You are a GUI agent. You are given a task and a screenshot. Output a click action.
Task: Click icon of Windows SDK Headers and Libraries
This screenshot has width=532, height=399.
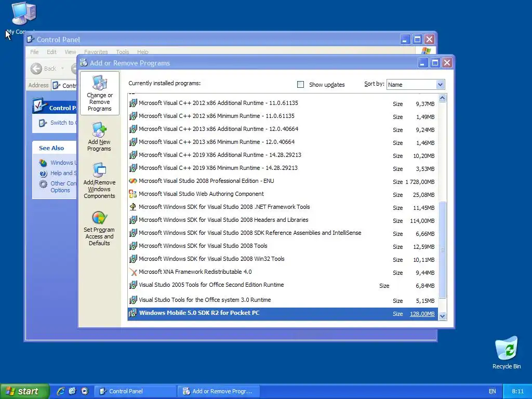click(x=133, y=220)
